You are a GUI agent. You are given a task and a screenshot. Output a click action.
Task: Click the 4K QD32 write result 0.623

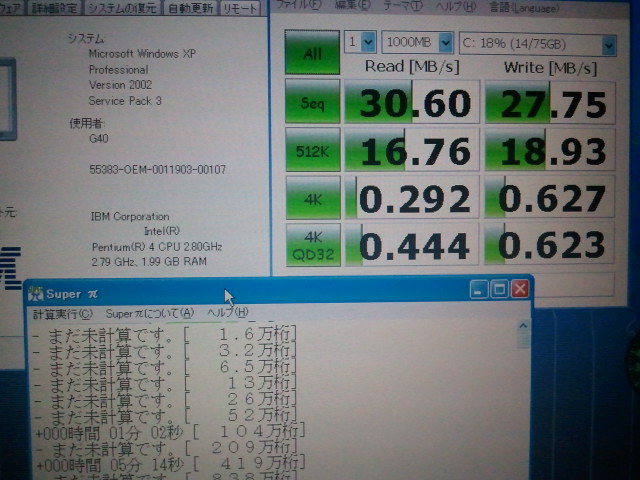tap(549, 244)
